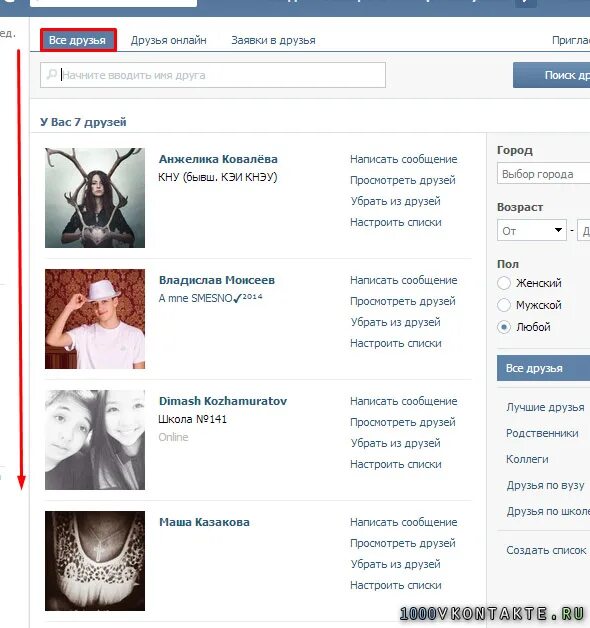Image resolution: width=590 pixels, height=628 pixels.
Task: Open Dimash Kozhamuratov's profile link
Action: point(223,401)
